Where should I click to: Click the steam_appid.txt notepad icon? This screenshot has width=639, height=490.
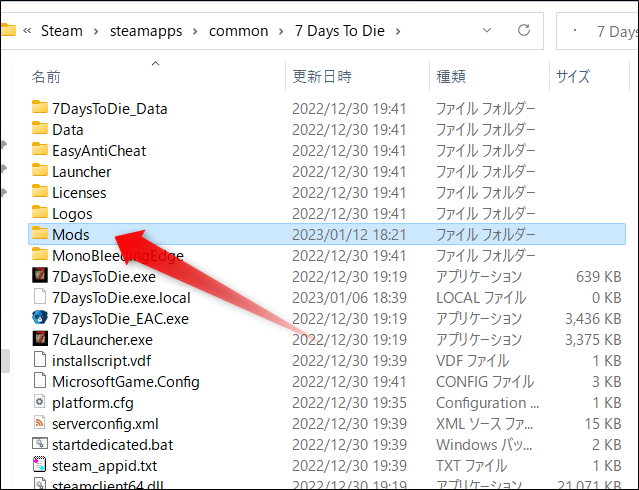40,464
